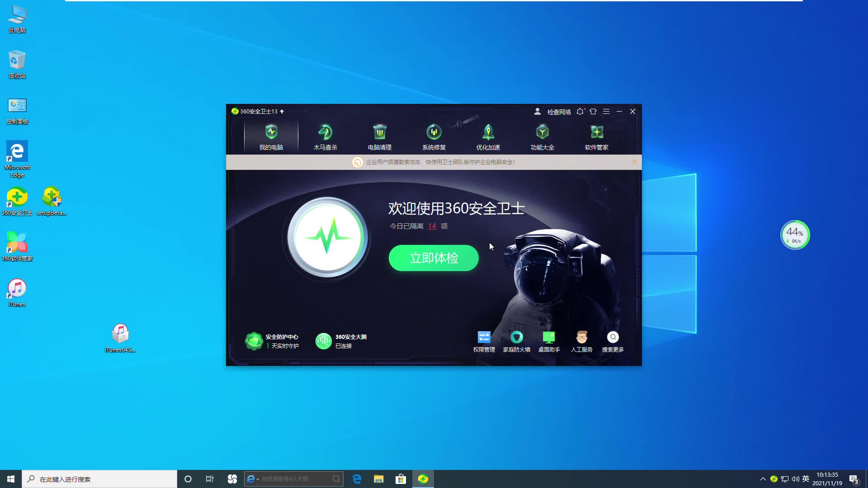Image resolution: width=868 pixels, height=488 pixels.
Task: Open 权限管理 tool
Action: click(x=484, y=342)
